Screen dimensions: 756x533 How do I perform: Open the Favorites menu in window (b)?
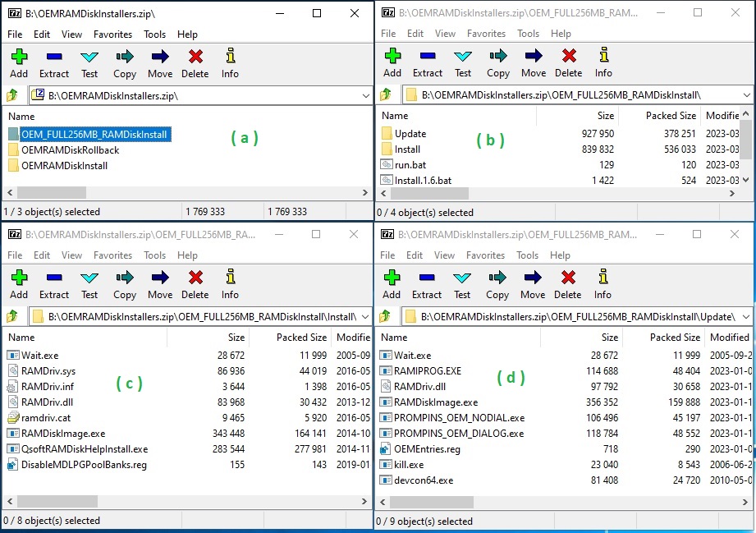(487, 34)
